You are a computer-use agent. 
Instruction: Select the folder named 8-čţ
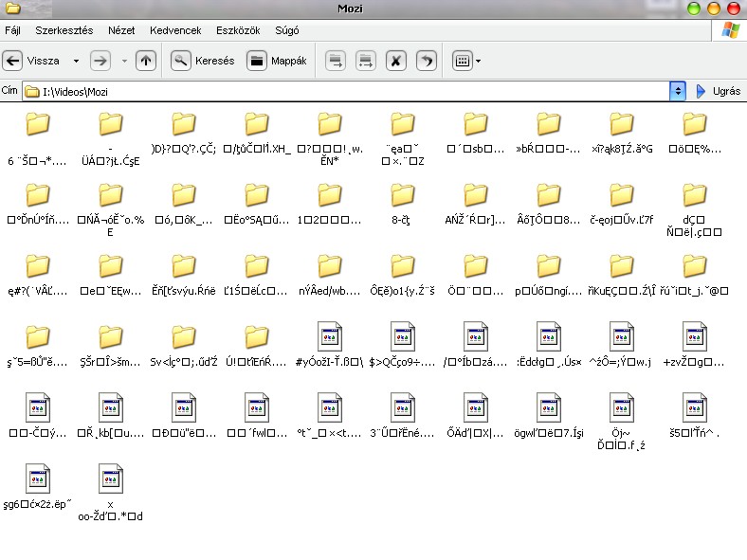click(402, 205)
